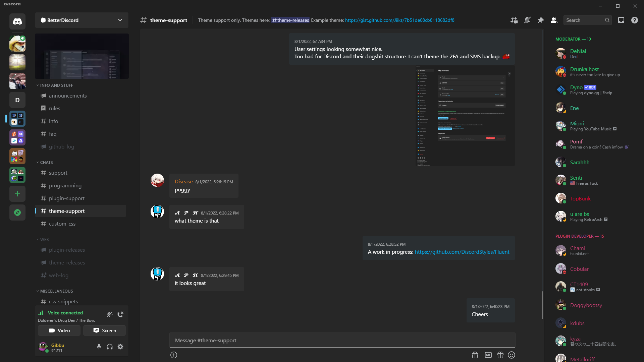644x362 pixels.
Task: Click the deafen headphones icon
Action: [109, 347]
